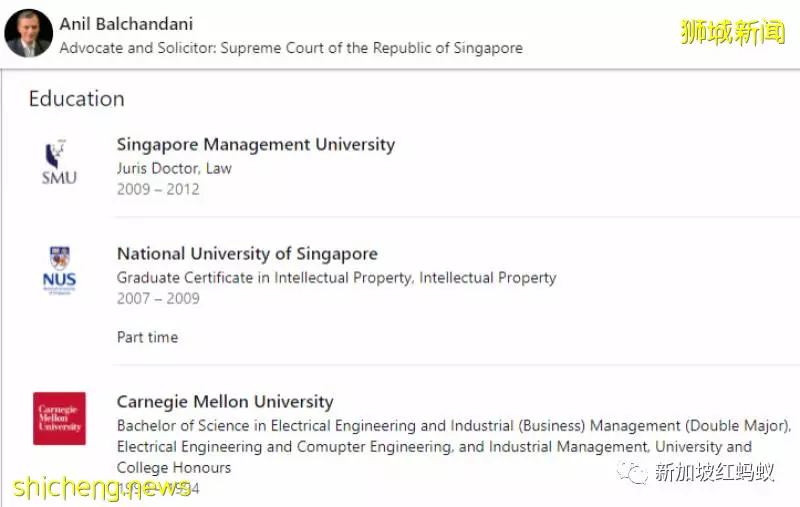Click the WeChat icon beside 新加坡红蚂蚁
Image resolution: width=800 pixels, height=507 pixels.
[x=632, y=473]
